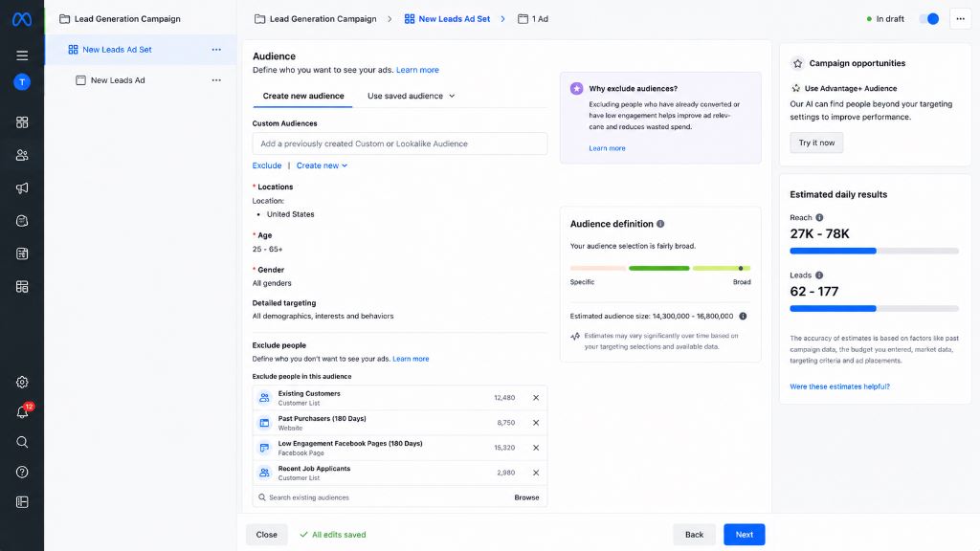Click Learn more next to Audience description
980x551 pixels.
point(417,70)
